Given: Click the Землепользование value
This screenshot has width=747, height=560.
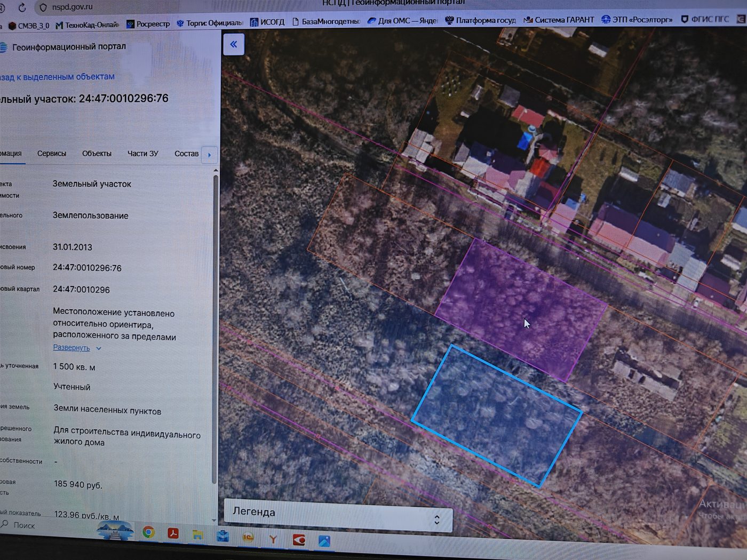Looking at the screenshot, I should [x=90, y=215].
